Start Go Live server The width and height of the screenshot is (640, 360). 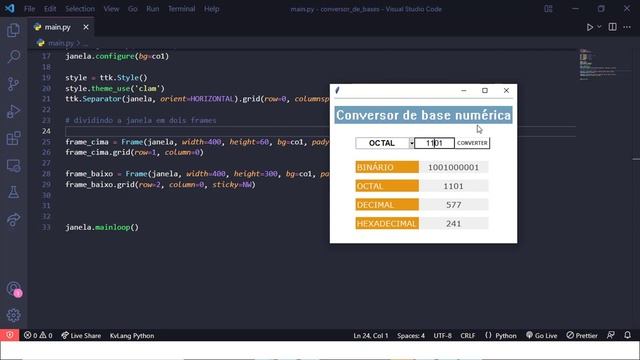click(542, 336)
